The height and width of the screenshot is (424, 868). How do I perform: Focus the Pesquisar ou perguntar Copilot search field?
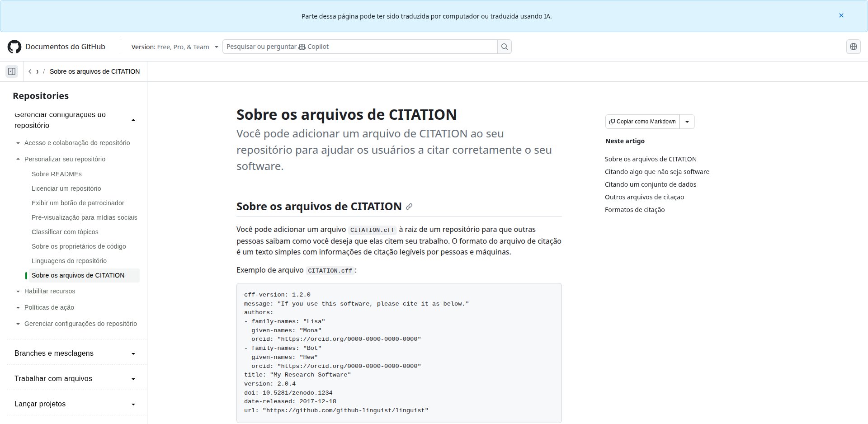coord(360,47)
